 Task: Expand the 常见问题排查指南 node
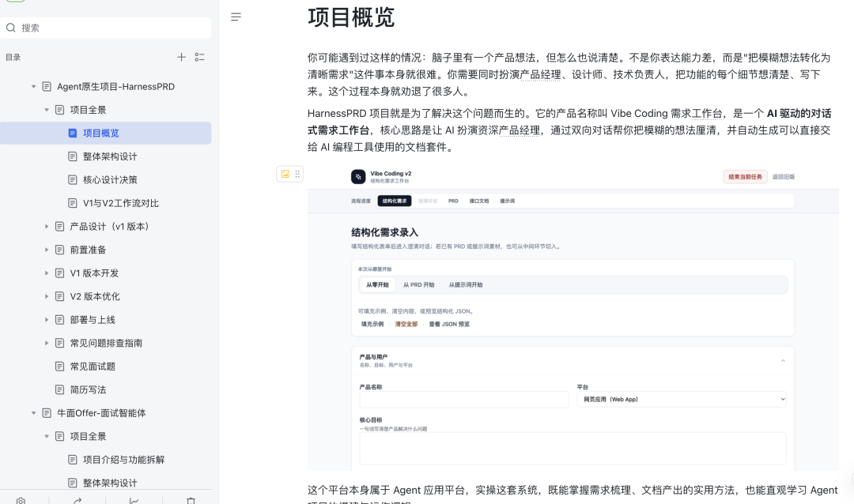click(x=47, y=344)
